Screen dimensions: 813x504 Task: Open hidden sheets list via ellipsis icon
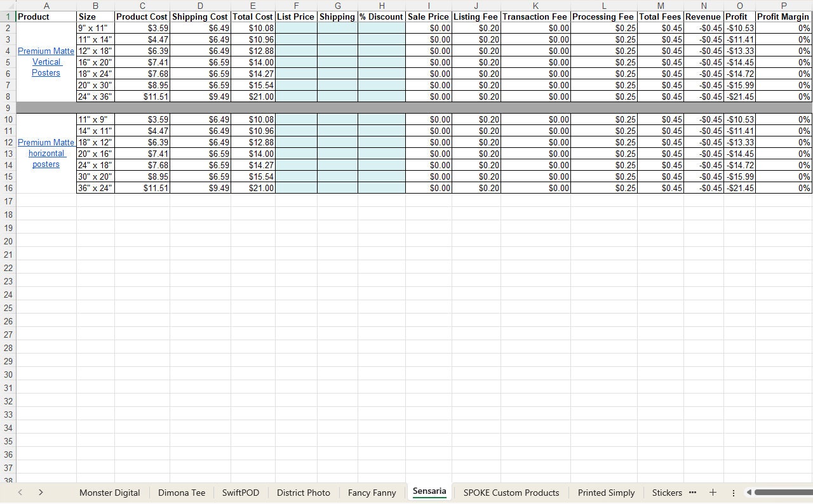(x=692, y=493)
